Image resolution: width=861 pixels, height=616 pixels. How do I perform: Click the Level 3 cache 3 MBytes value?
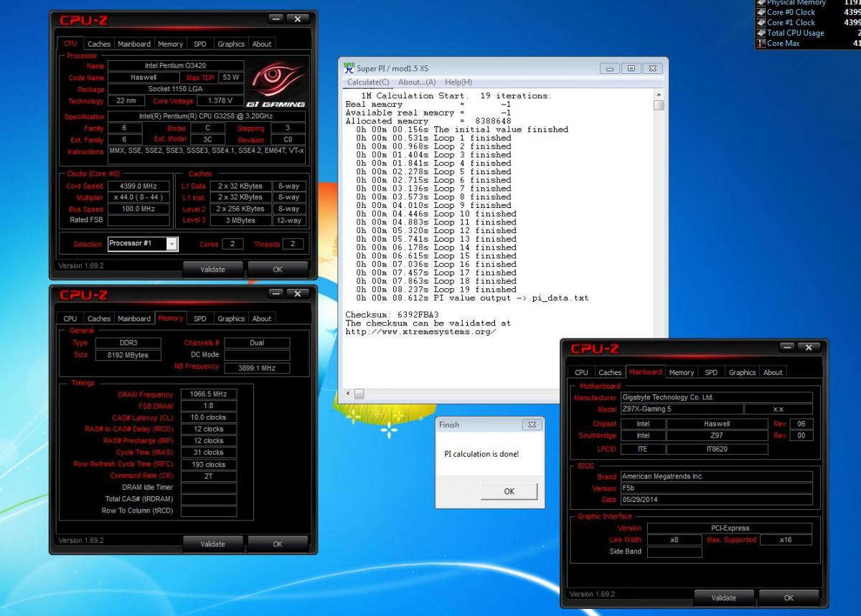[x=240, y=220]
